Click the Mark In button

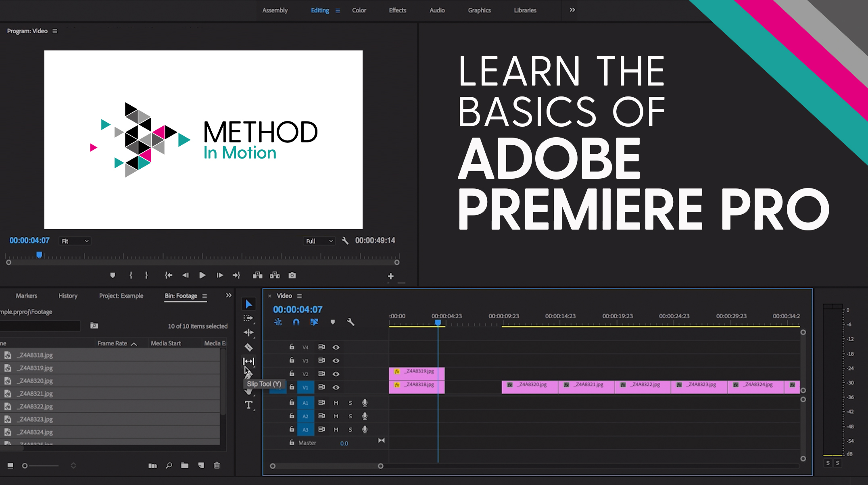[x=131, y=275]
